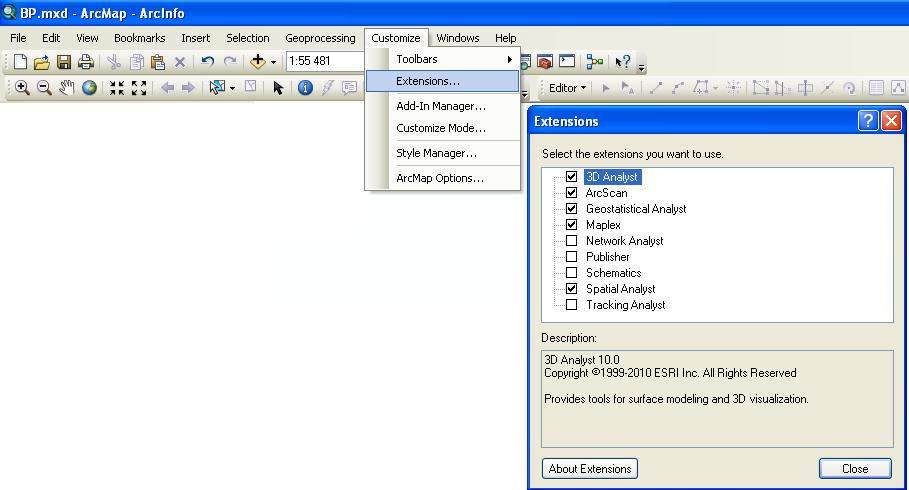This screenshot has height=490, width=909.
Task: Redo the last undone action
Action: pos(230,61)
